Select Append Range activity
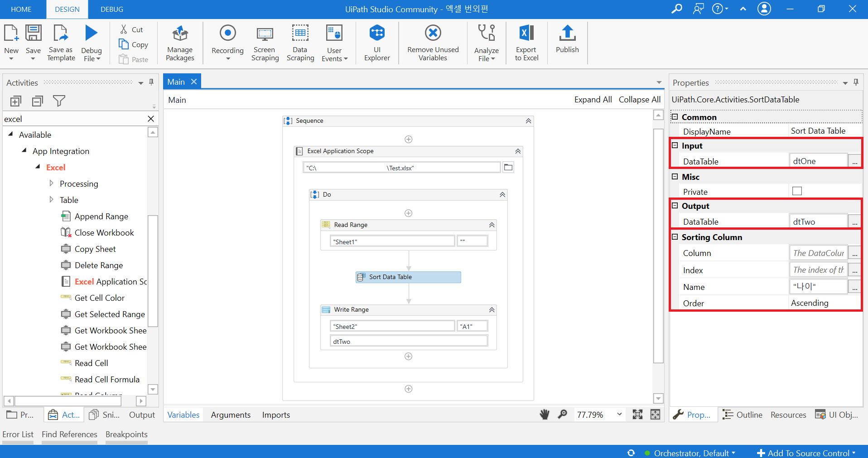This screenshot has width=868, height=458. [94, 217]
